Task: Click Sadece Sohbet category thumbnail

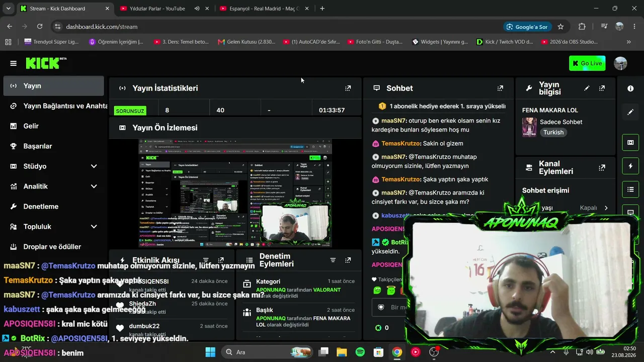Action: [x=529, y=127]
